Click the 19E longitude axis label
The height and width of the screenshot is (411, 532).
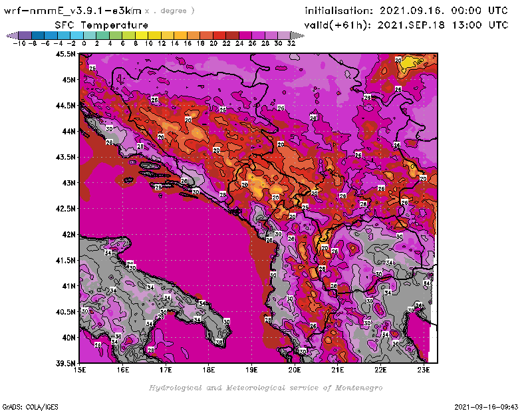click(252, 370)
